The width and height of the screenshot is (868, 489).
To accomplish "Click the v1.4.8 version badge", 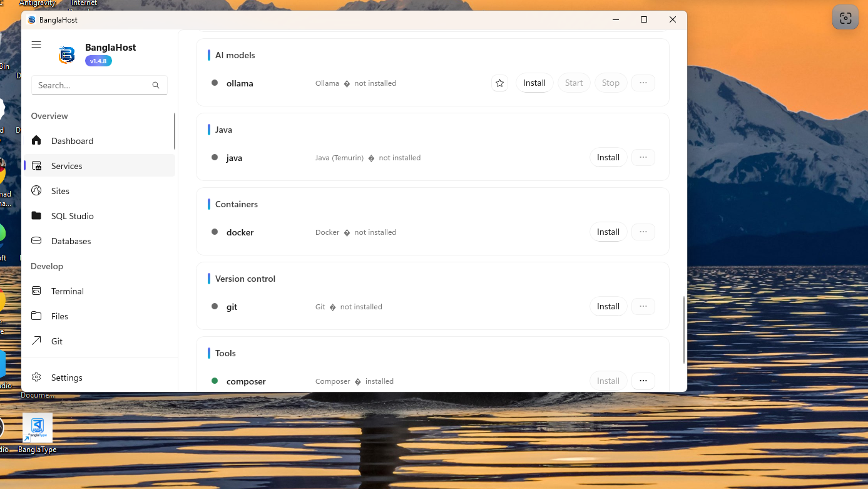I will pyautogui.click(x=98, y=61).
